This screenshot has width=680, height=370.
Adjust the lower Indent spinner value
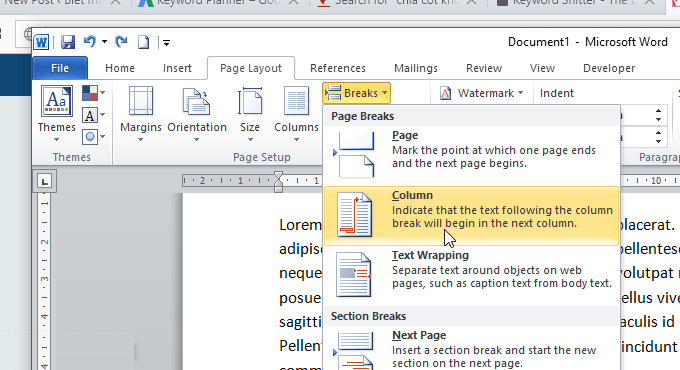point(658,138)
